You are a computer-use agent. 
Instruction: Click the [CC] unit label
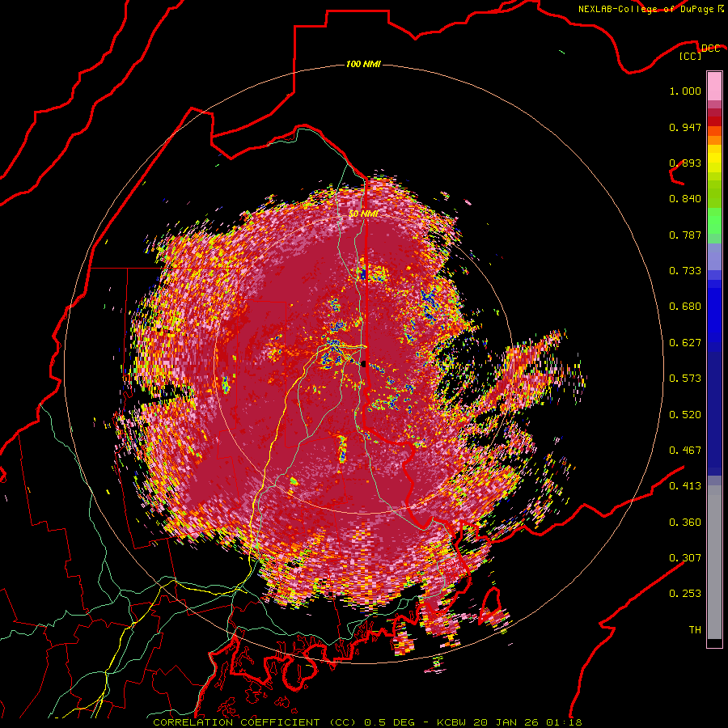coord(691,56)
